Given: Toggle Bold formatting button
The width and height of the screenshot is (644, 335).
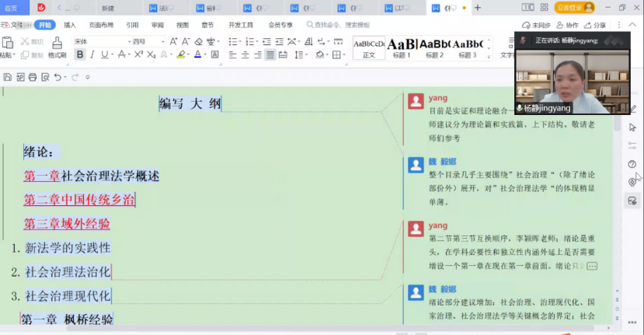Looking at the screenshot, I should (79, 54).
